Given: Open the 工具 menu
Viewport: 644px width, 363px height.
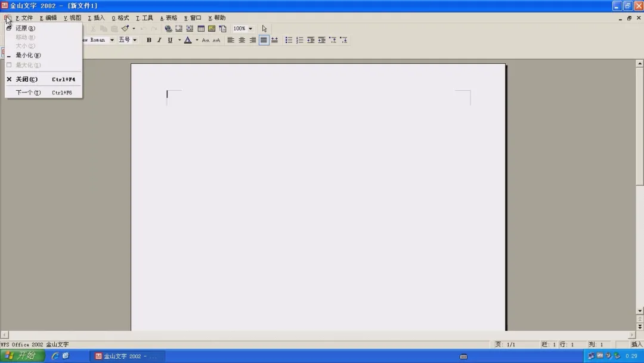Looking at the screenshot, I should tap(144, 18).
